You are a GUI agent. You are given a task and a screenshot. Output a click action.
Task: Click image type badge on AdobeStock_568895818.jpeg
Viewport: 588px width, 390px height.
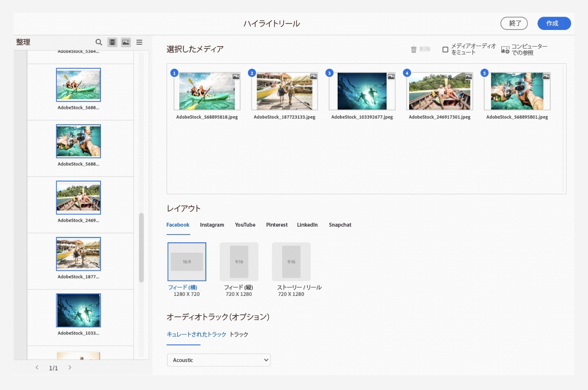pyautogui.click(x=236, y=77)
